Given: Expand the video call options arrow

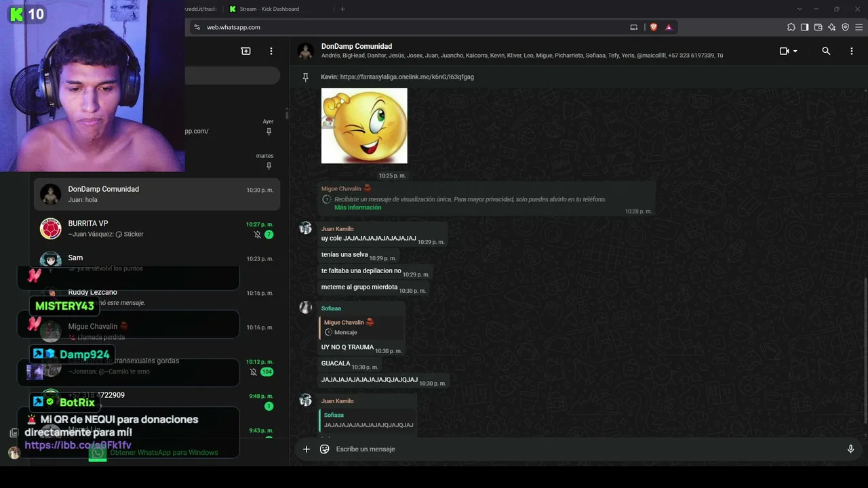Looking at the screenshot, I should pyautogui.click(x=795, y=52).
